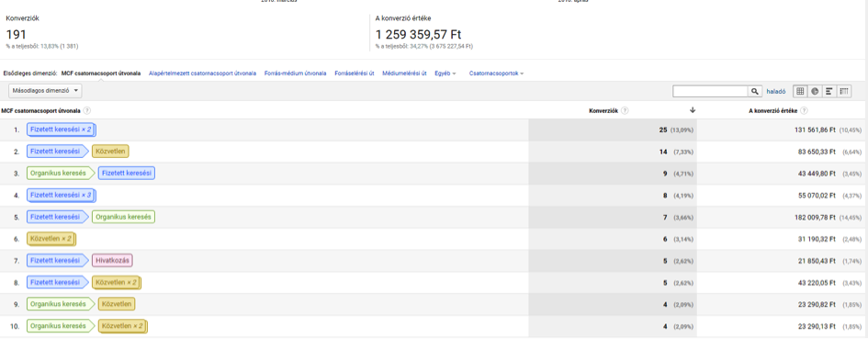Screen dimensions: 868x339
Task: Select Forrás-médium útvonala dimension
Action: (295, 73)
